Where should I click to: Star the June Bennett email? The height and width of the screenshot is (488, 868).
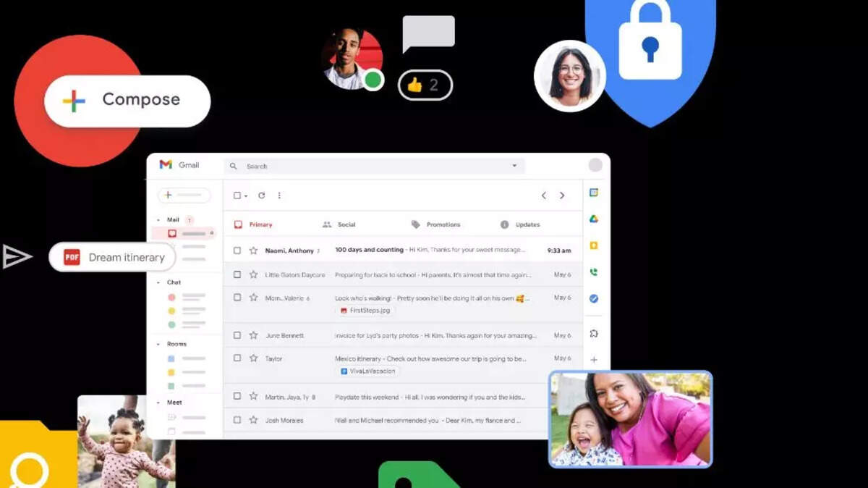pyautogui.click(x=253, y=335)
